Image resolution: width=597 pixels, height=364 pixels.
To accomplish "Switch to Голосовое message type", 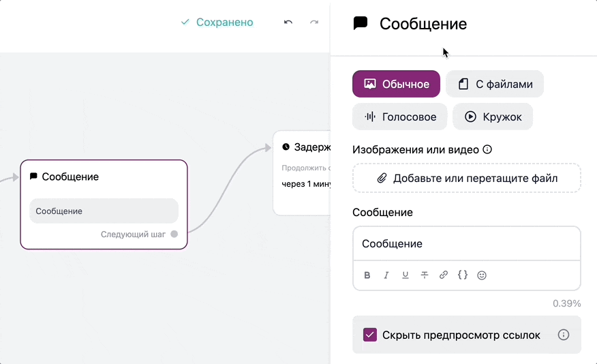I will (400, 117).
